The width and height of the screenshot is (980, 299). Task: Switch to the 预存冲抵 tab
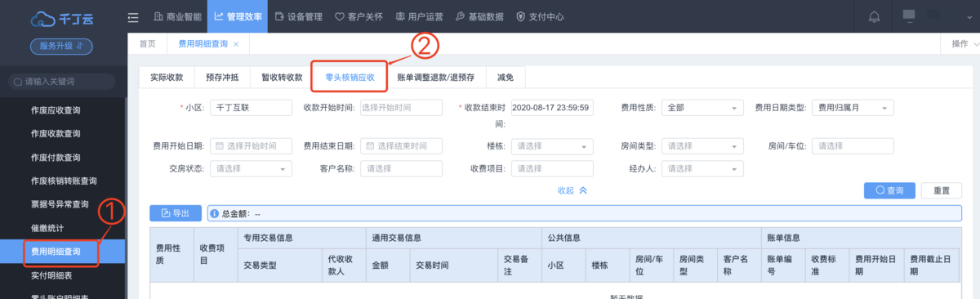(x=222, y=78)
